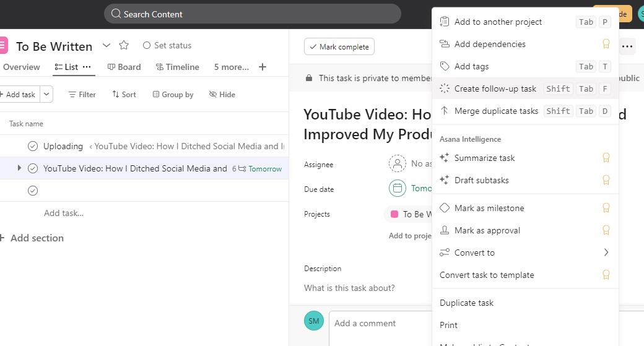Click the Search Content field

click(253, 14)
